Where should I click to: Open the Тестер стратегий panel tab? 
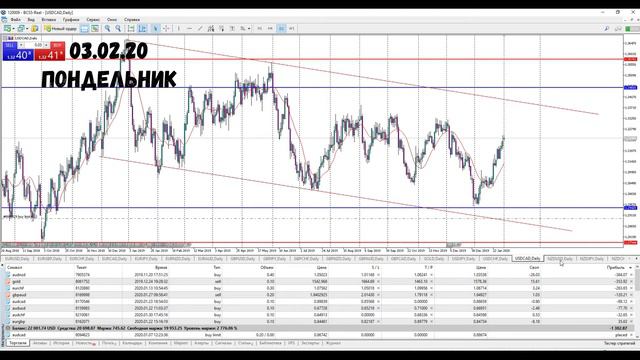(x=620, y=343)
